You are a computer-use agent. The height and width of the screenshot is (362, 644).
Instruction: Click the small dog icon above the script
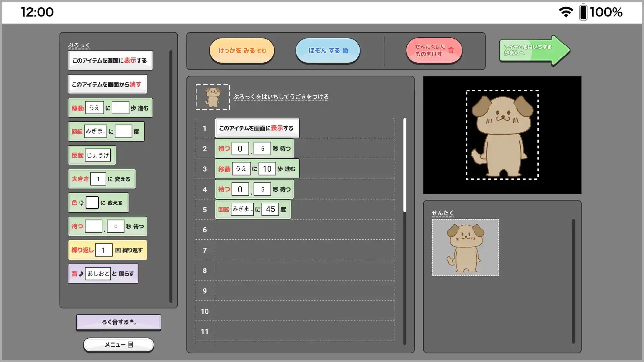[x=213, y=97]
